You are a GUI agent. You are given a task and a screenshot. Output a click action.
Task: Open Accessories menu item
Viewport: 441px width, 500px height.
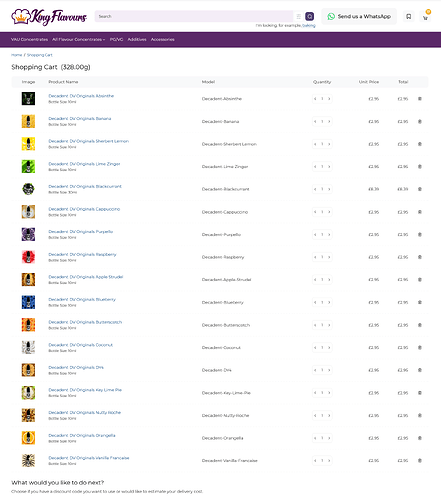[163, 39]
